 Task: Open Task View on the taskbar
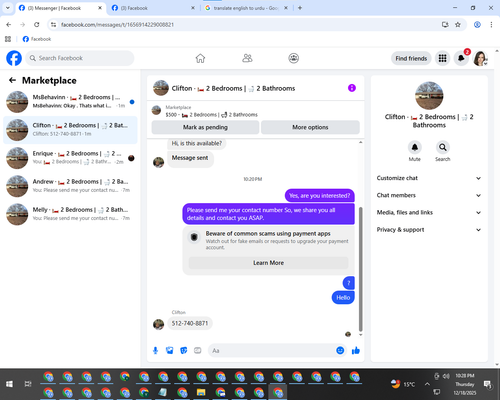click(x=28, y=384)
